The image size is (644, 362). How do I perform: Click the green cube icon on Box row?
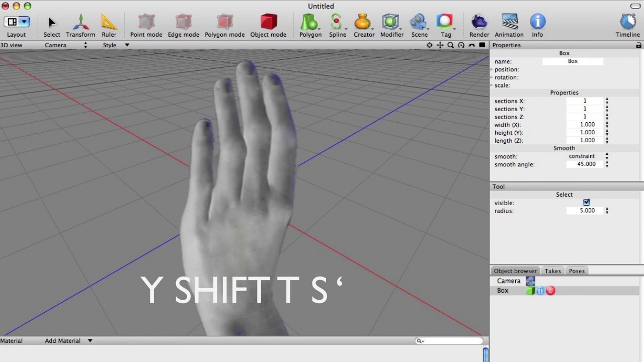[x=530, y=291]
